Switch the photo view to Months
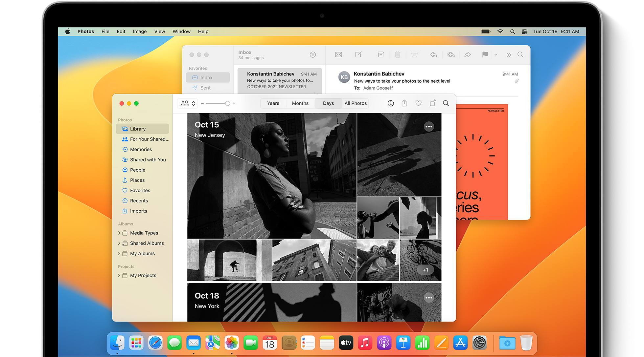644x357 pixels. click(x=300, y=103)
